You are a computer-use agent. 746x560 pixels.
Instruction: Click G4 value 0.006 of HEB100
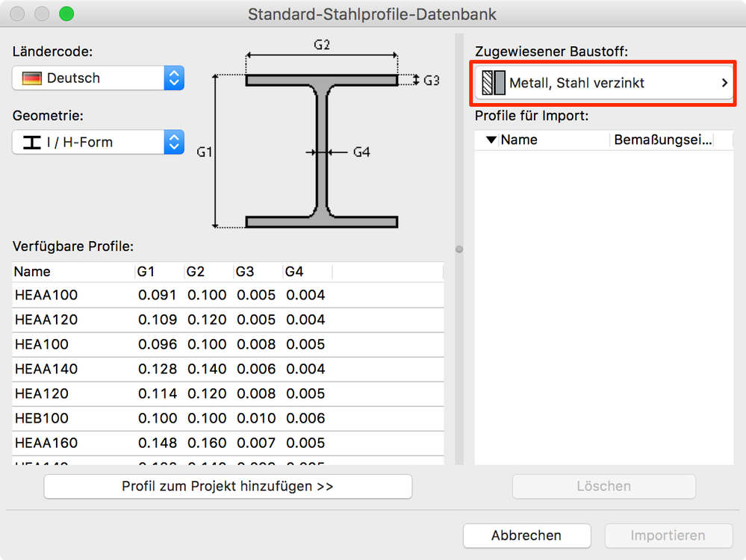coord(305,419)
